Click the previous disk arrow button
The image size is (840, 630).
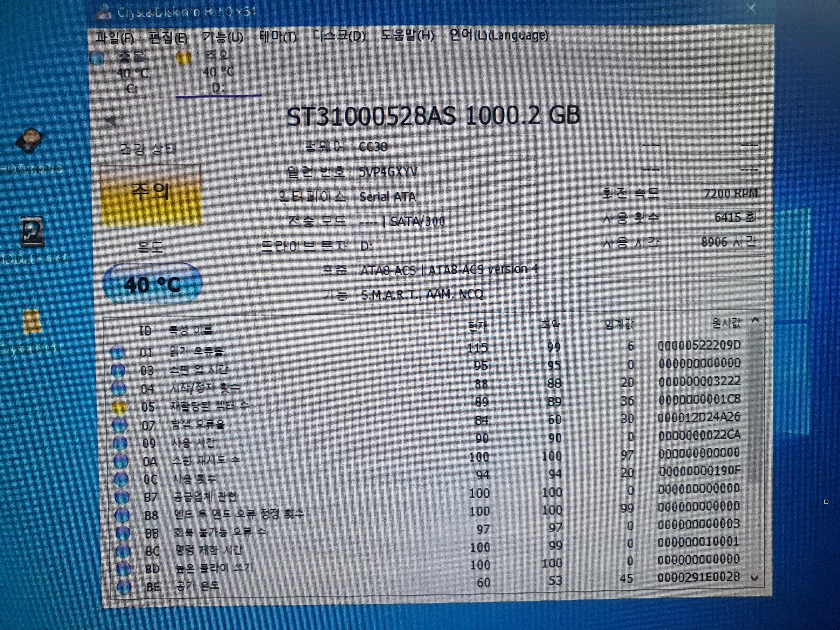pyautogui.click(x=111, y=120)
